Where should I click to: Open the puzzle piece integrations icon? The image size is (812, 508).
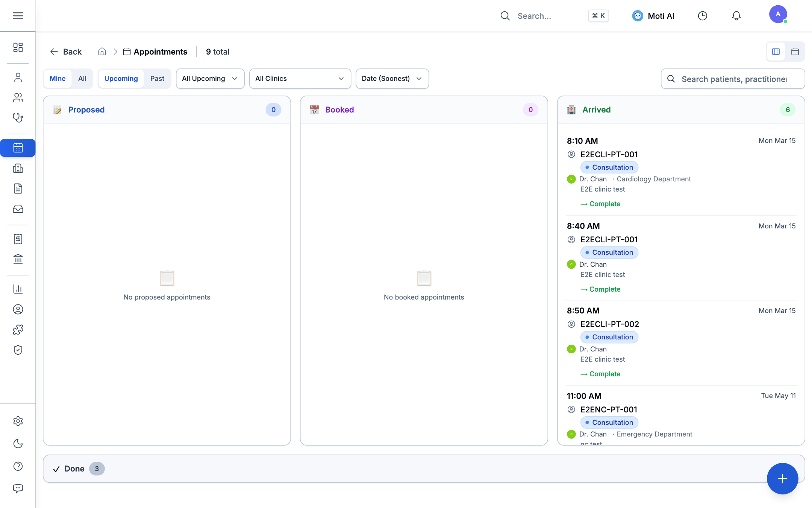pos(18,330)
